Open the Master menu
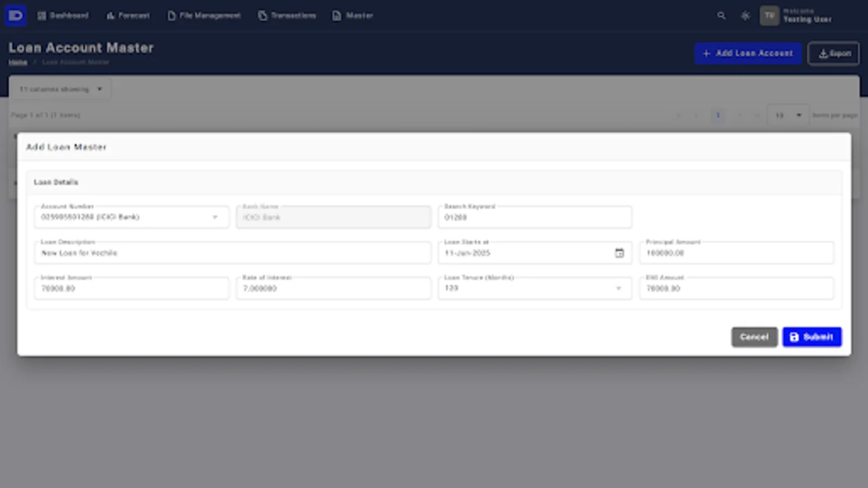This screenshot has height=488, width=868. [x=353, y=16]
